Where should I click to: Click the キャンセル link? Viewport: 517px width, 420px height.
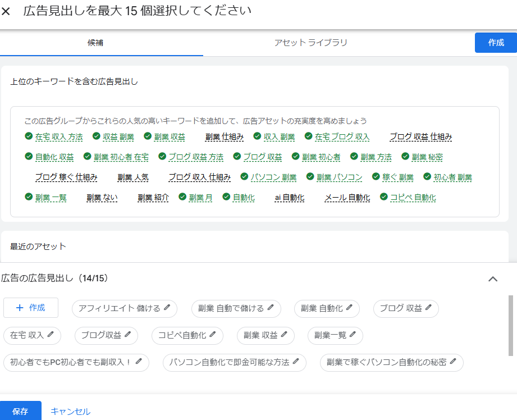(x=70, y=411)
